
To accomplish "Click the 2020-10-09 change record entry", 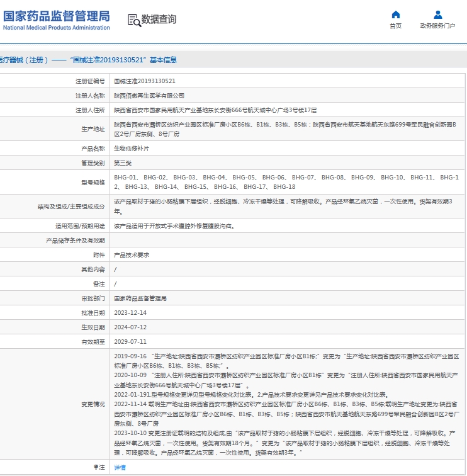I will (286, 380).
